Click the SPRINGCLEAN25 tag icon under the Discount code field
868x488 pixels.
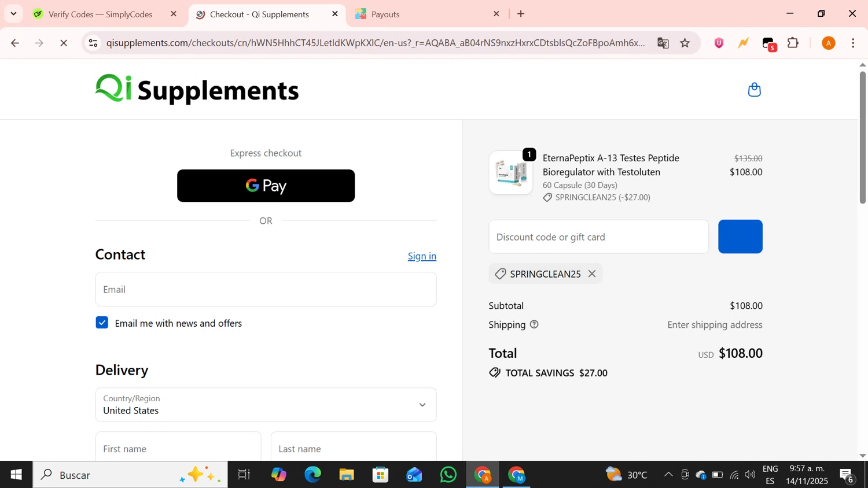coord(501,273)
